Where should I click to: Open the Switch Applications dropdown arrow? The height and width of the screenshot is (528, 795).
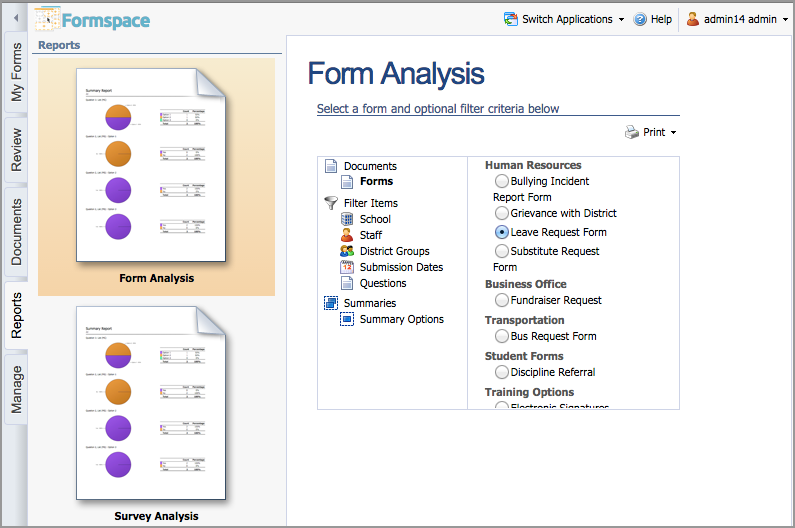(621, 20)
